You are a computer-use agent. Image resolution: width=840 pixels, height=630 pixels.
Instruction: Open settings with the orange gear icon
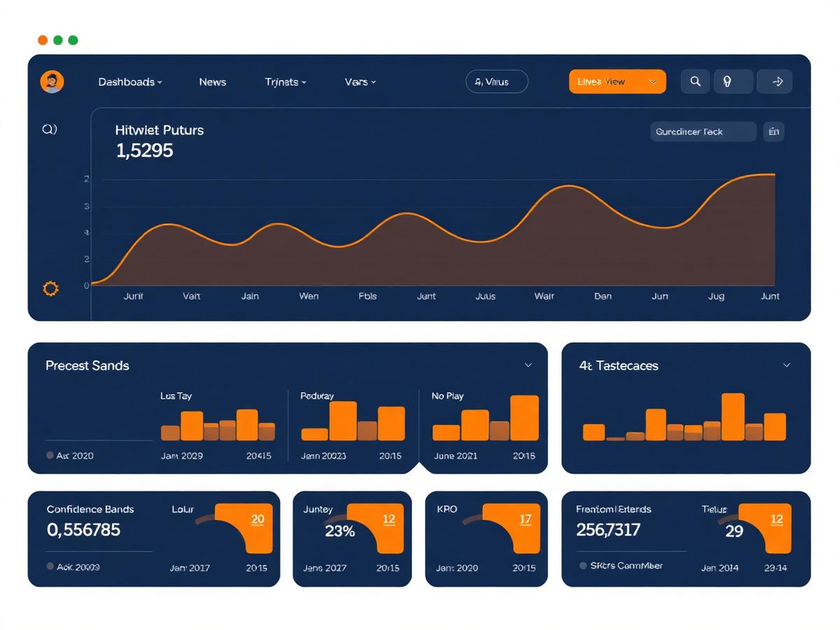pyautogui.click(x=50, y=288)
